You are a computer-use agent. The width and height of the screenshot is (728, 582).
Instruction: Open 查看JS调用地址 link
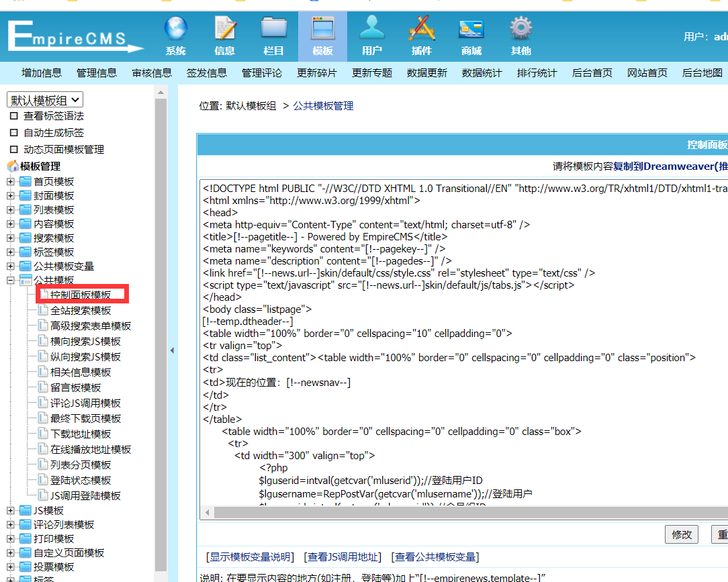coord(343,556)
